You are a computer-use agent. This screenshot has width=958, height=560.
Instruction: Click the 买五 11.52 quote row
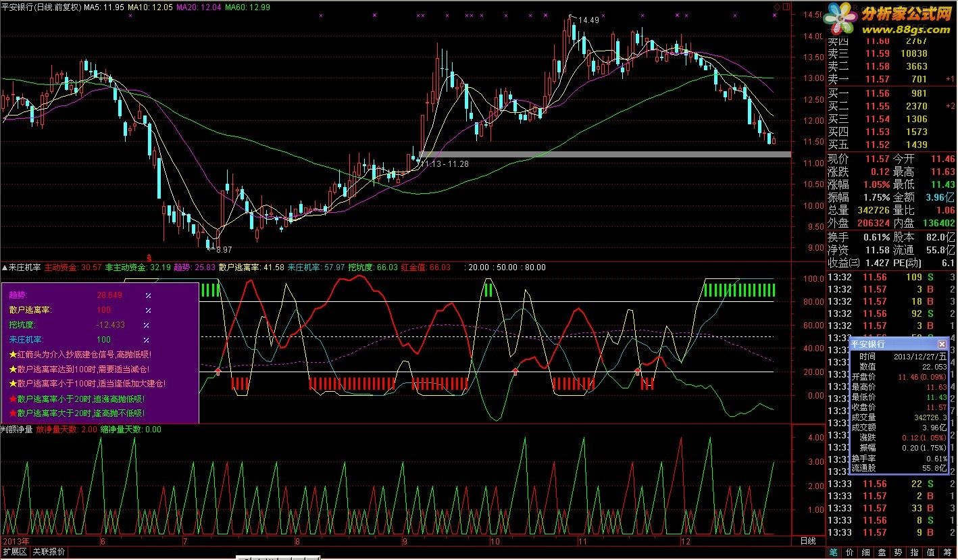[x=891, y=145]
